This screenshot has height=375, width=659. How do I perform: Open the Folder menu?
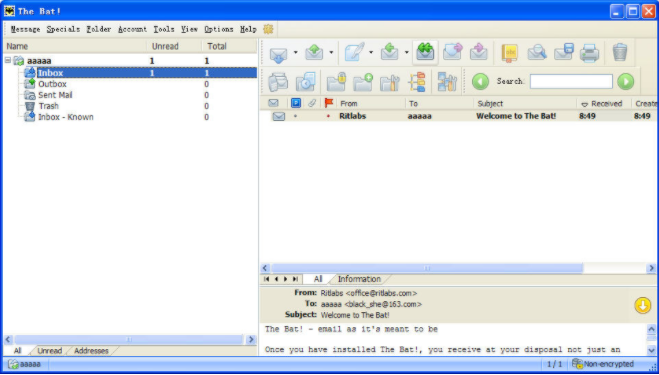coord(99,29)
